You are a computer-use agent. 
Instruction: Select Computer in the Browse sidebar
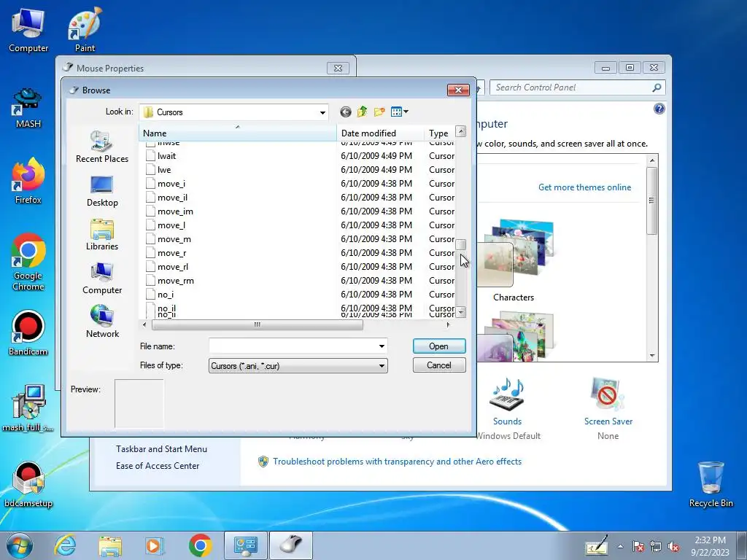tap(102, 279)
